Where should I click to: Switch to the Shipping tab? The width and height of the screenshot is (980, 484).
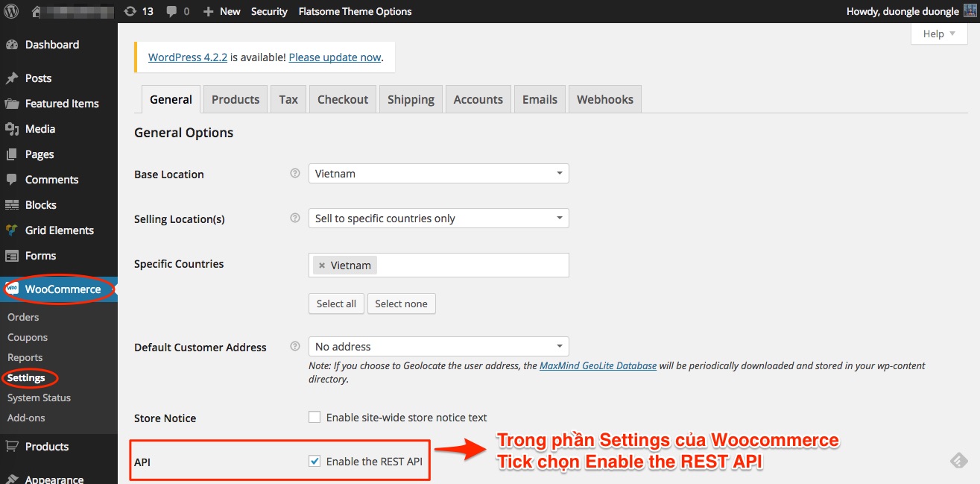411,99
